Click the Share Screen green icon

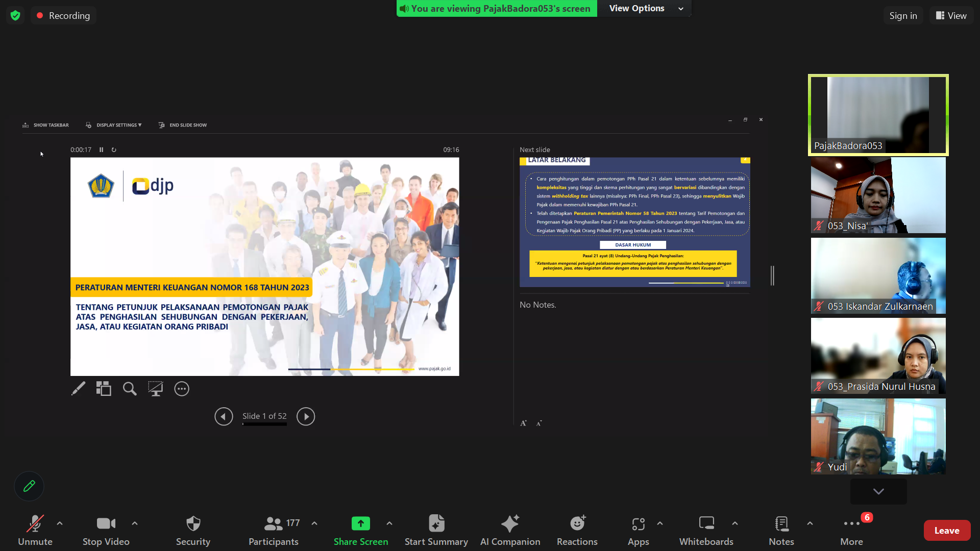pyautogui.click(x=360, y=523)
